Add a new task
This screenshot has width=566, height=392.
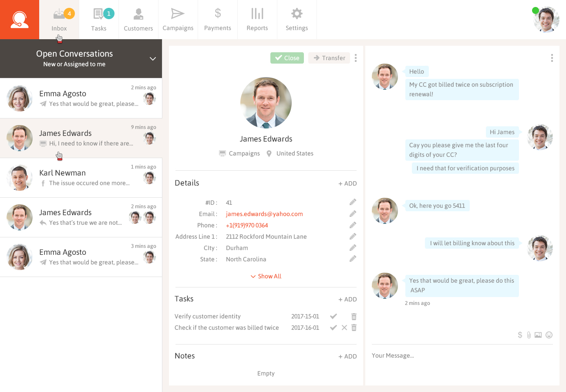point(347,299)
